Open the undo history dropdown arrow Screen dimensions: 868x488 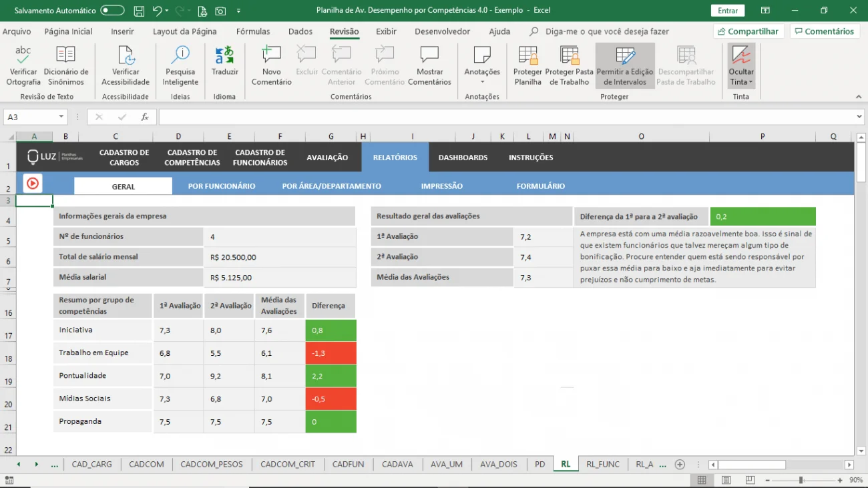(166, 11)
